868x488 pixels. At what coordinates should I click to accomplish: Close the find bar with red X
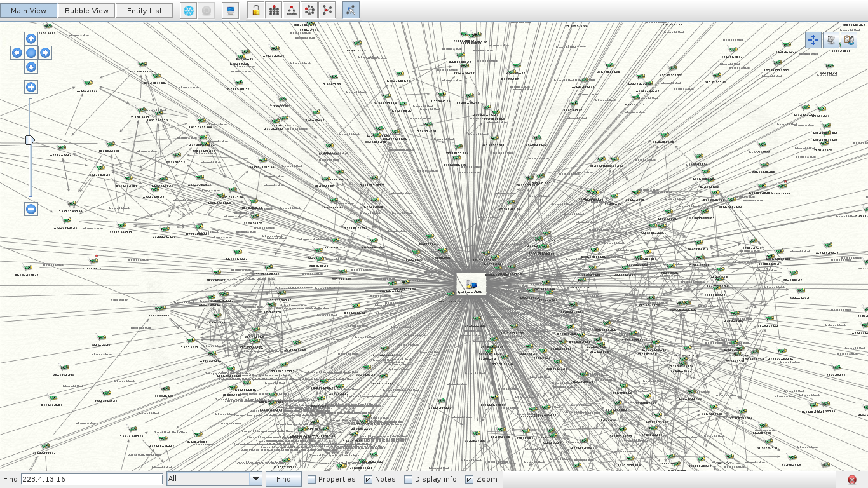[852, 480]
